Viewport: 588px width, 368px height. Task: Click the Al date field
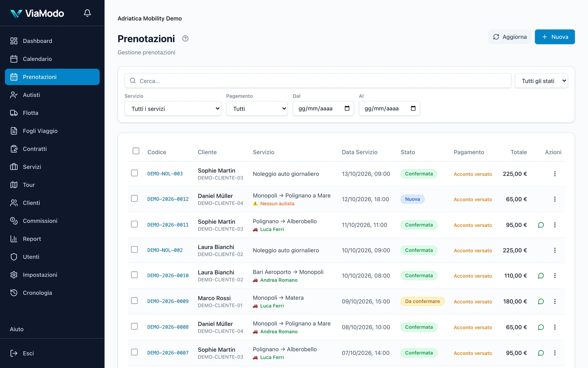tap(389, 109)
